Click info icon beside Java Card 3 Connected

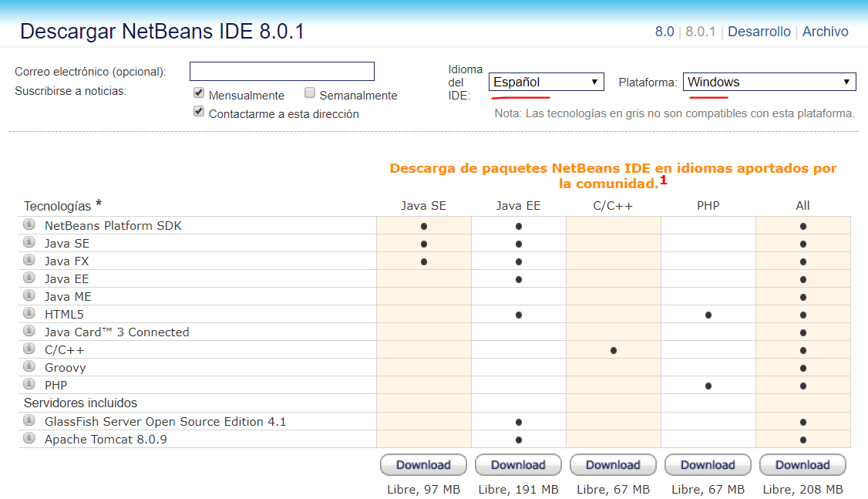(29, 331)
